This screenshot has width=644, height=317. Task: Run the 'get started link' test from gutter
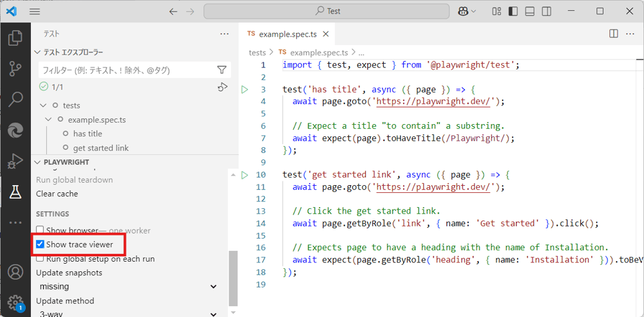(x=245, y=175)
